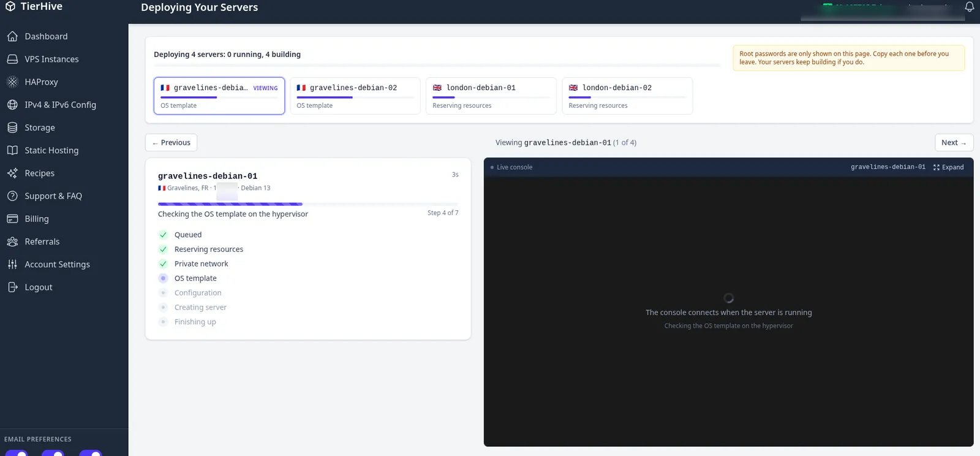Click the Private network step checkmark
Image resolution: width=980 pixels, height=456 pixels.
tap(163, 264)
